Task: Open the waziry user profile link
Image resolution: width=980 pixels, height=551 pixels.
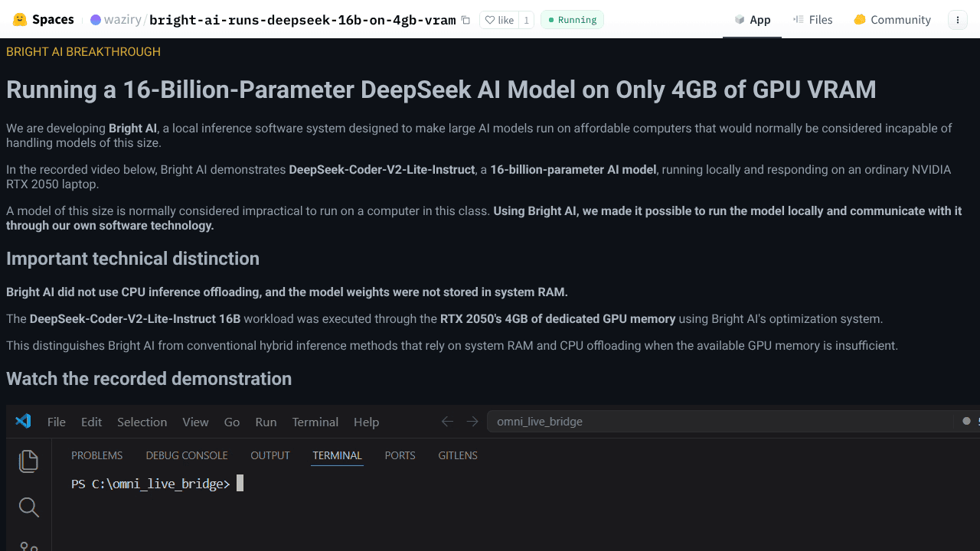Action: [122, 20]
